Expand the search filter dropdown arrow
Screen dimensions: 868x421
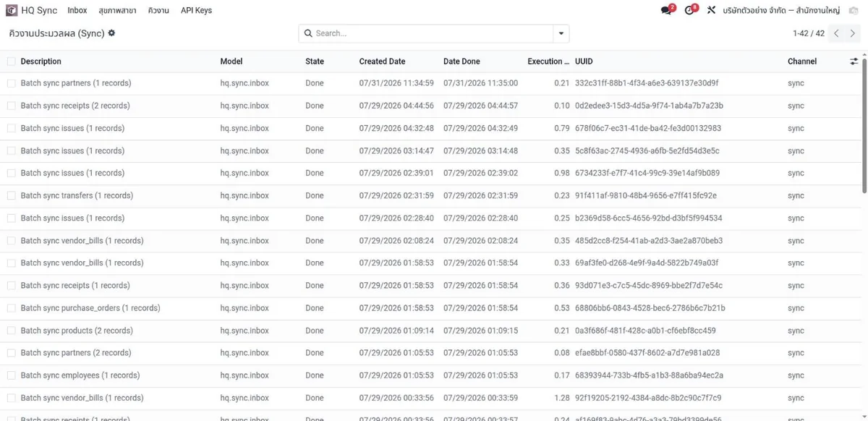tap(561, 33)
